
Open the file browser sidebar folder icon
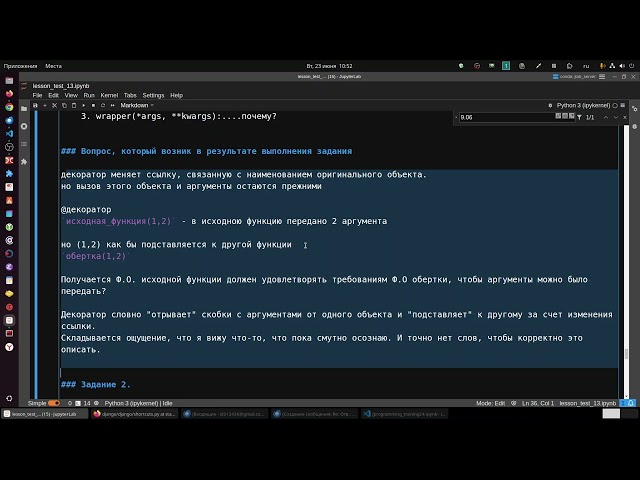24,109
